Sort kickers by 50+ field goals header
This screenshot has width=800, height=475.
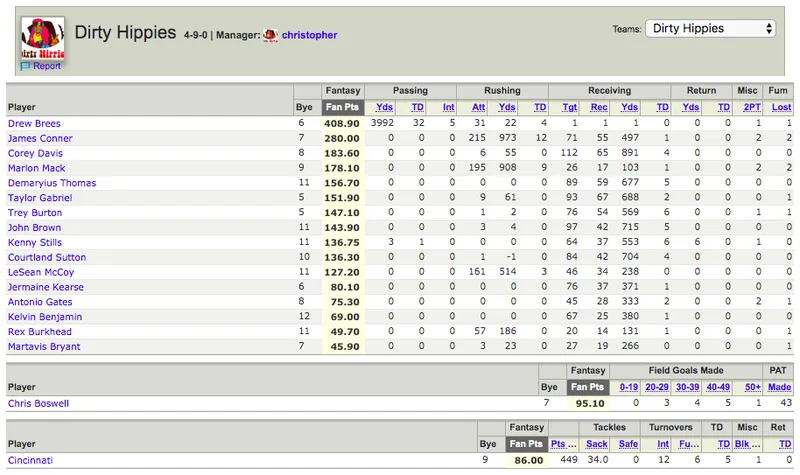753,387
